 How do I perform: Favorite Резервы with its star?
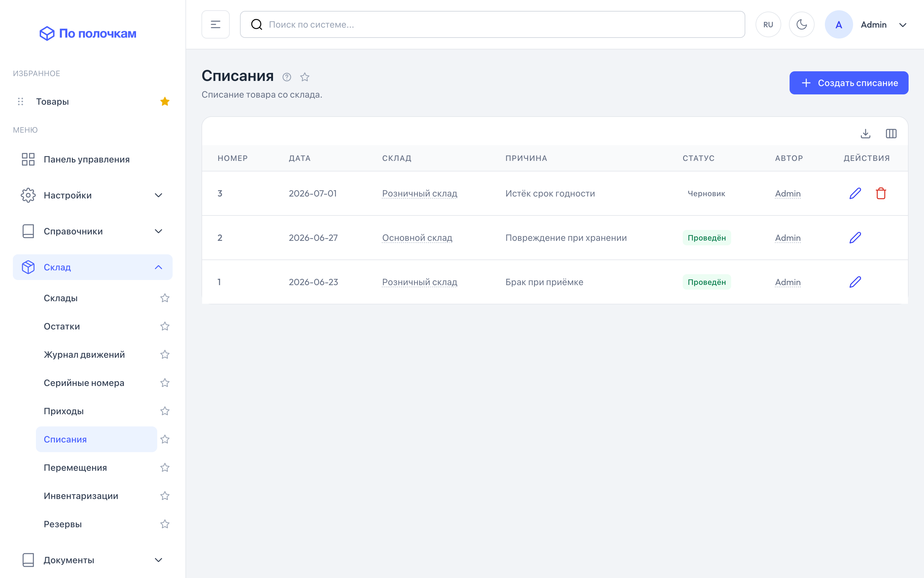(165, 524)
